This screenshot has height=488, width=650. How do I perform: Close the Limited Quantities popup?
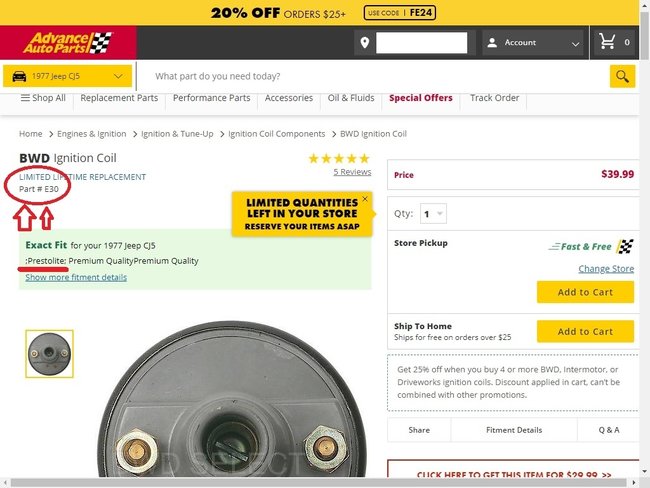[365, 199]
